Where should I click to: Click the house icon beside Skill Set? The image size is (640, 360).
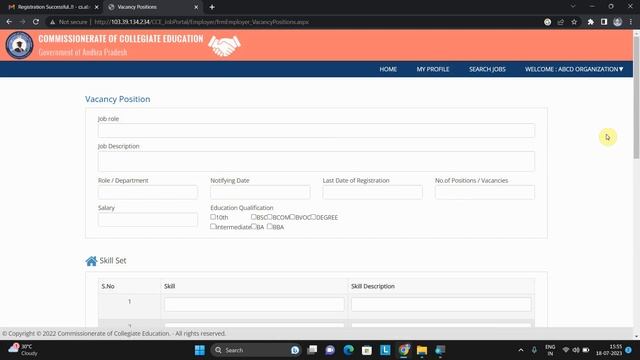click(x=91, y=261)
